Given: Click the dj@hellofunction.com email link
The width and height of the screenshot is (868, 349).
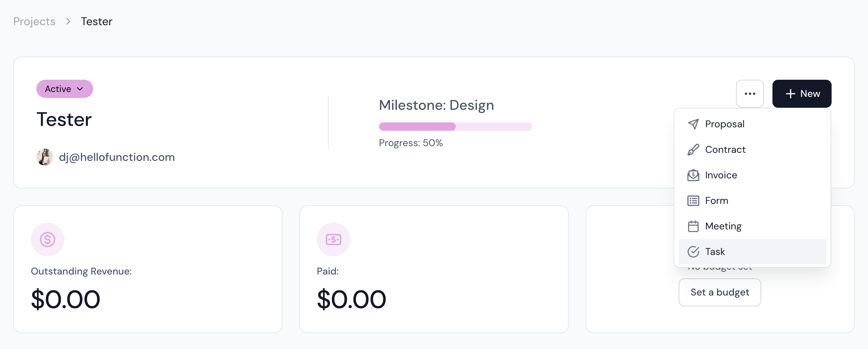Looking at the screenshot, I should pyautogui.click(x=117, y=157).
